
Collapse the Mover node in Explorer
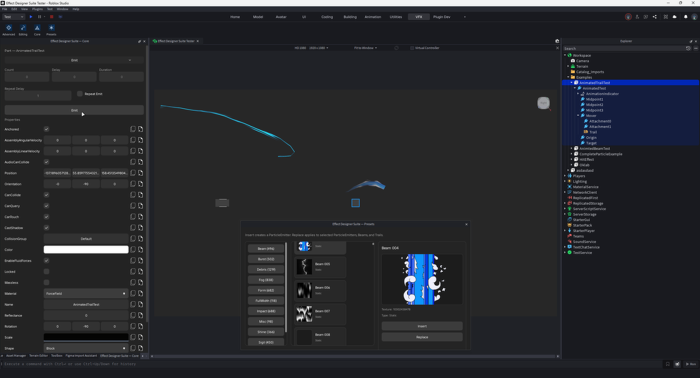[x=579, y=116]
